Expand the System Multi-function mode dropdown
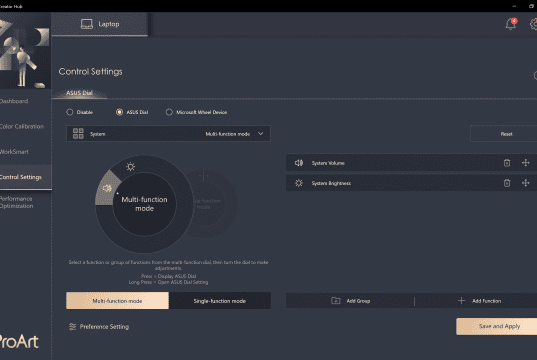Screen dimensions: 537x360 coord(168,134)
